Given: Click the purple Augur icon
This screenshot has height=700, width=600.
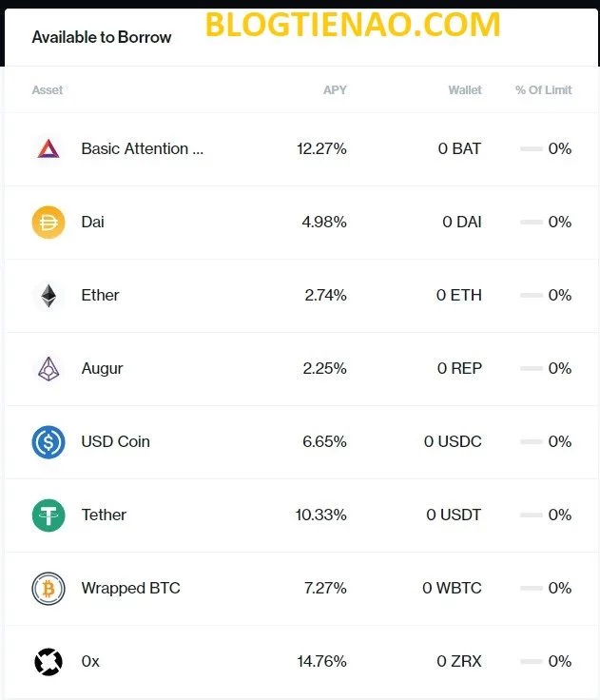Looking at the screenshot, I should point(48,369).
